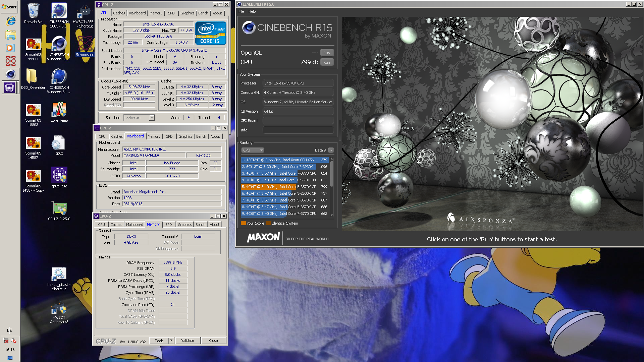Select ranking row 1 Intel Xeon 1279

pyautogui.click(x=285, y=160)
